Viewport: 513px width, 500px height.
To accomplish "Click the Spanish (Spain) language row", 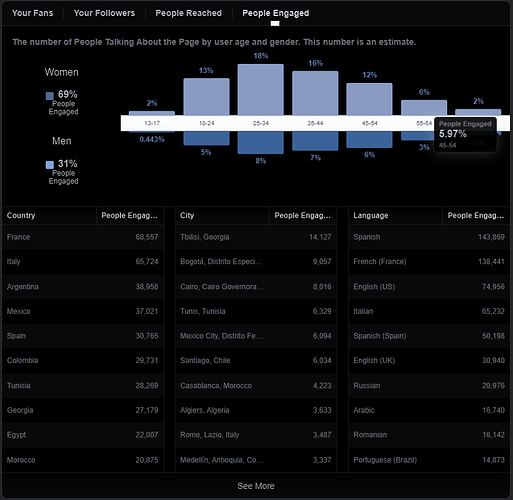I will 429,336.
